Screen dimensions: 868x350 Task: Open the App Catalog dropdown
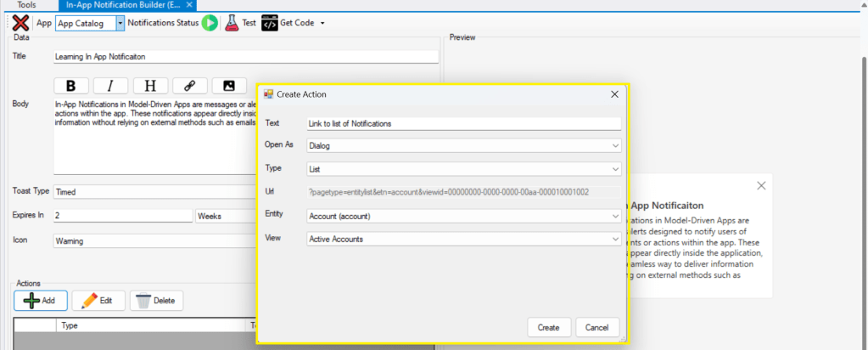(x=120, y=23)
